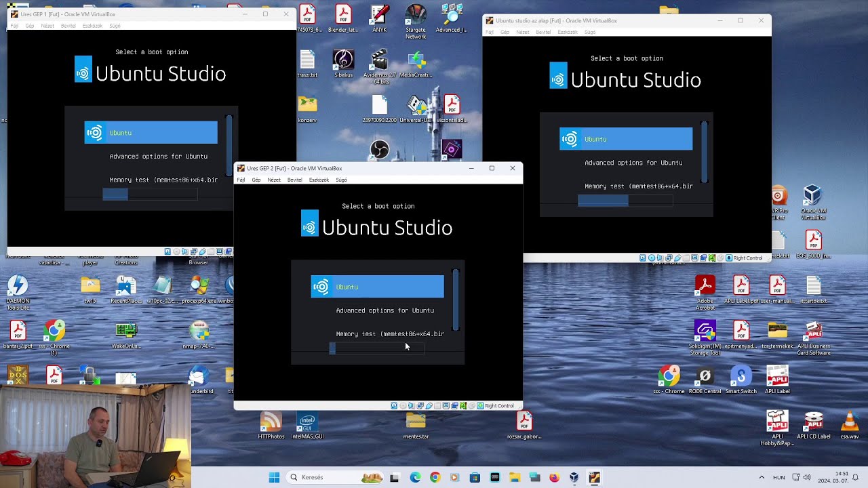Viewport: 868px width, 488px height.
Task: Click hard disk indicator in Ures GEP 2 status bar
Action: pyautogui.click(x=394, y=405)
